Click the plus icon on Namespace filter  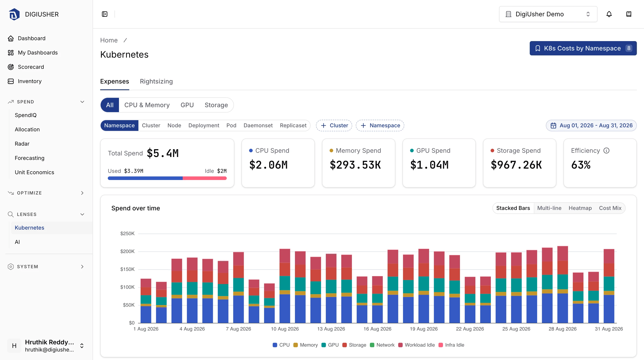point(364,126)
